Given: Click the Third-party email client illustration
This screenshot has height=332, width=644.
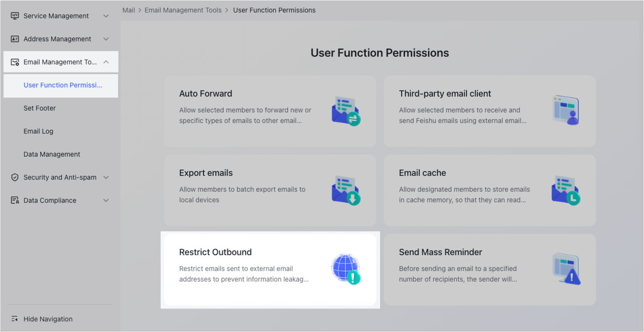Looking at the screenshot, I should (566, 111).
